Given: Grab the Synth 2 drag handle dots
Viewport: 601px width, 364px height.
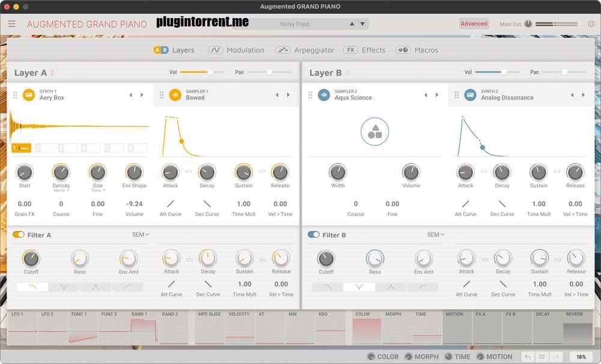Looking at the screenshot, I should coord(457,95).
